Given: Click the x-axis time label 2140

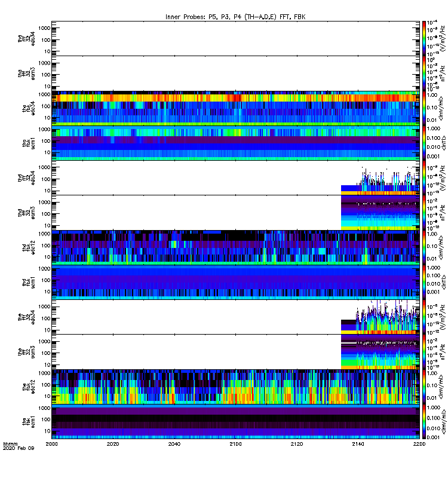Looking at the screenshot, I should pyautogui.click(x=358, y=444).
